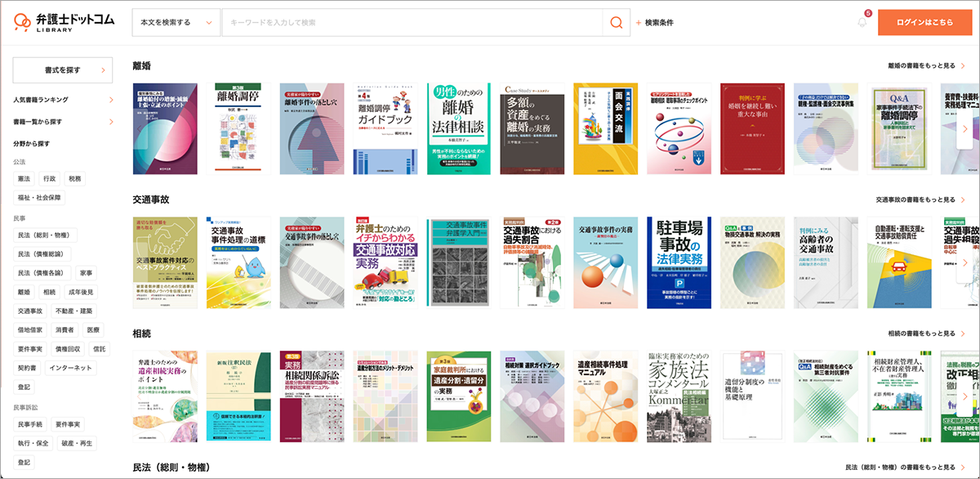
Task: Click the arrow inside the 書式を探す panel
Action: (103, 69)
